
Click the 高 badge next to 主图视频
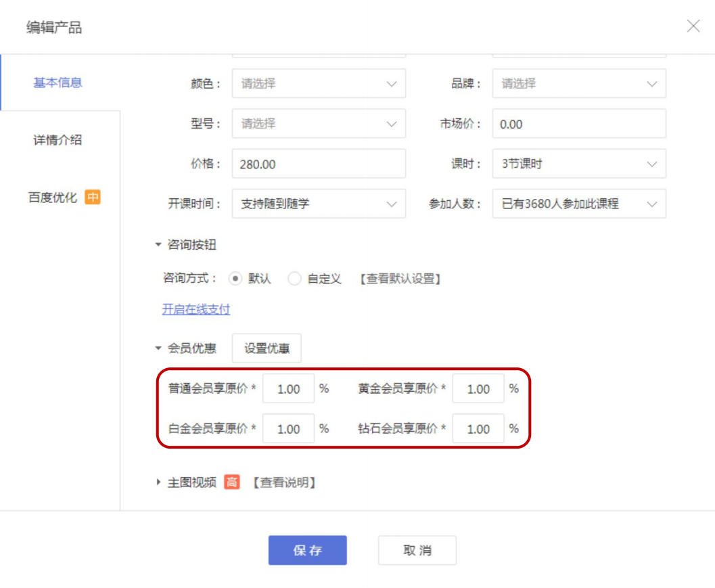[x=232, y=482]
